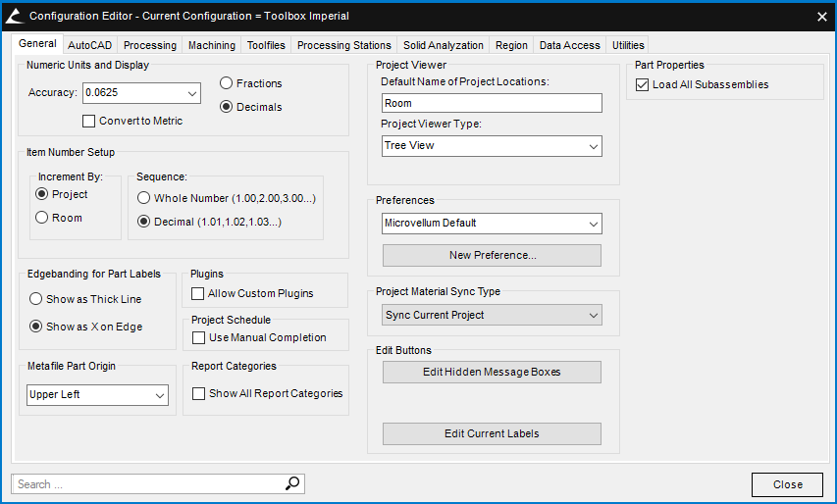Go to the Toolfiles tab

coord(266,45)
